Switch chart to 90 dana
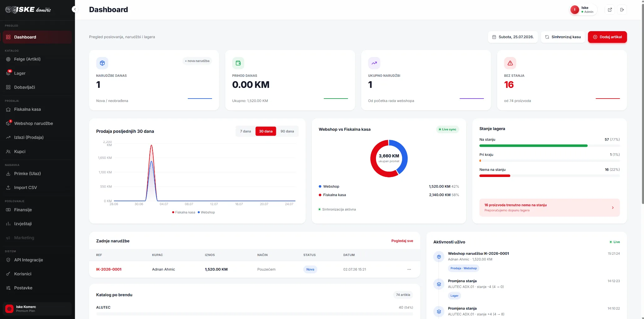This screenshot has width=644, height=319. click(x=287, y=131)
